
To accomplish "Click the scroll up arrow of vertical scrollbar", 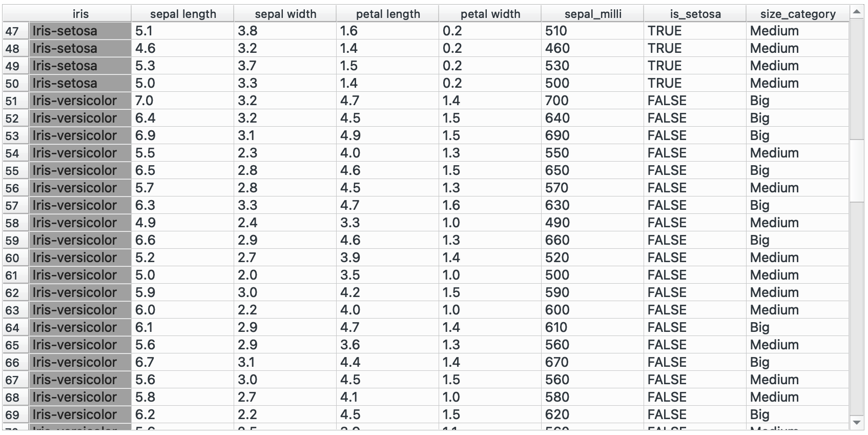I will (x=857, y=12).
